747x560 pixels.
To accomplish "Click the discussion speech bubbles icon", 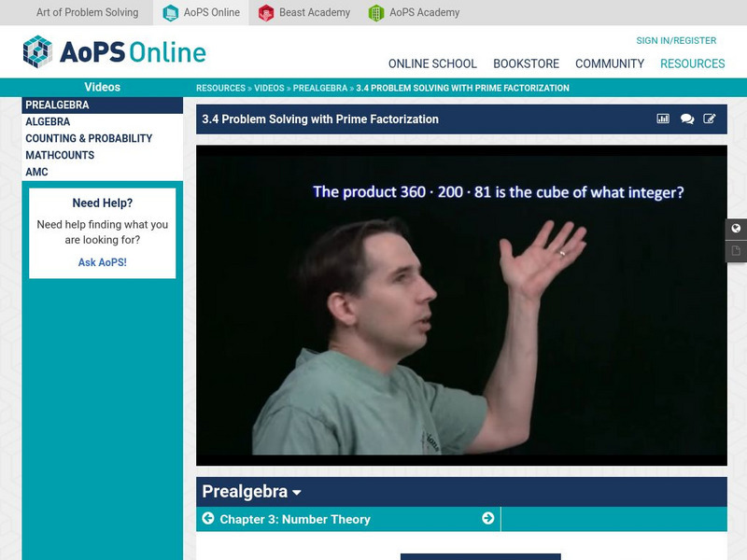I will [x=687, y=119].
